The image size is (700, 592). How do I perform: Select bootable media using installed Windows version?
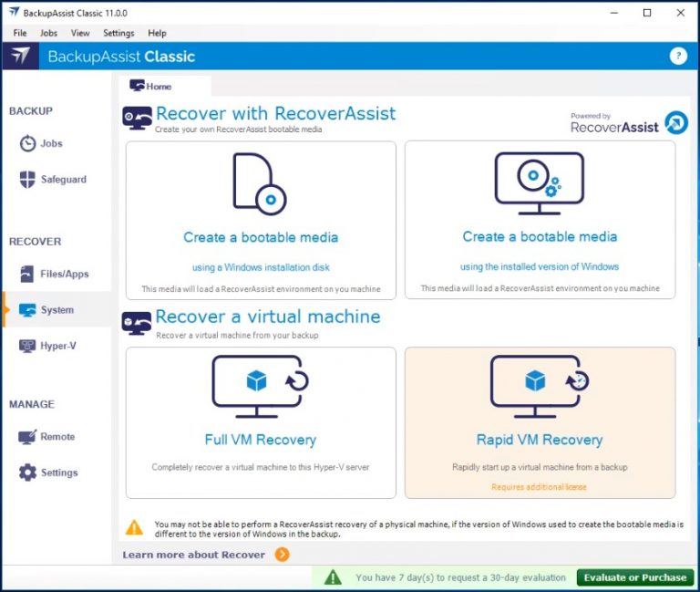click(x=540, y=221)
